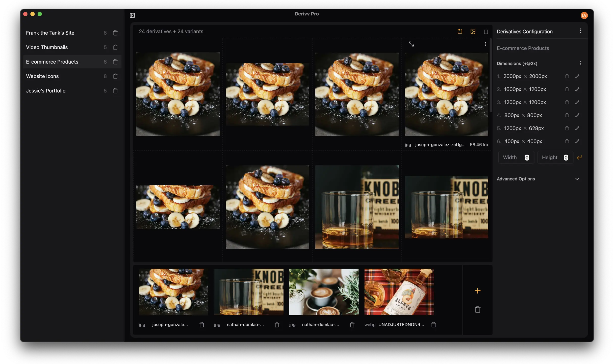The height and width of the screenshot is (364, 614).
Task: Select the E-commerce Products project
Action: pyautogui.click(x=52, y=62)
